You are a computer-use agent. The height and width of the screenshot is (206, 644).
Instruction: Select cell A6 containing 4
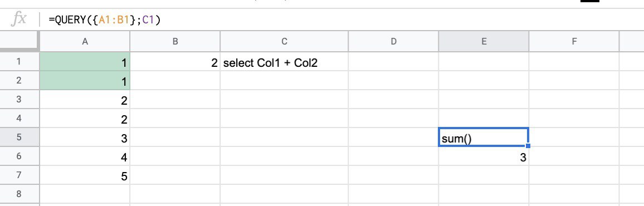coord(85,156)
